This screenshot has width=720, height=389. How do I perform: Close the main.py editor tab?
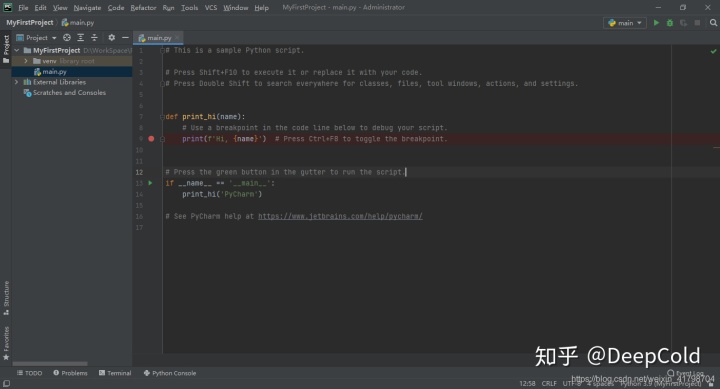click(x=177, y=38)
